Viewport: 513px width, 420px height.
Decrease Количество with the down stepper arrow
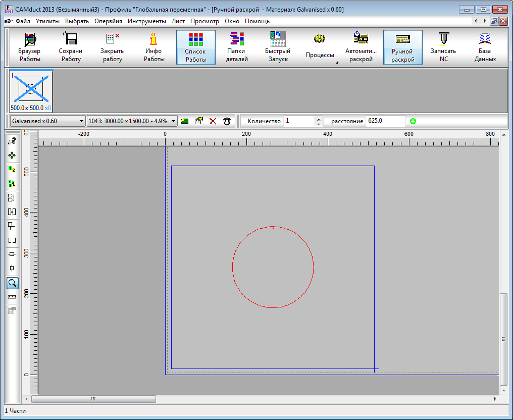(319, 124)
